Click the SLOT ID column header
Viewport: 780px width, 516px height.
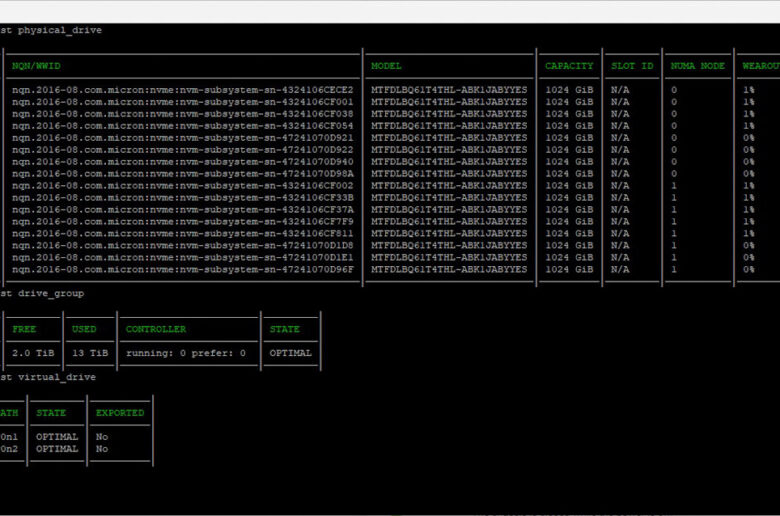coord(632,66)
